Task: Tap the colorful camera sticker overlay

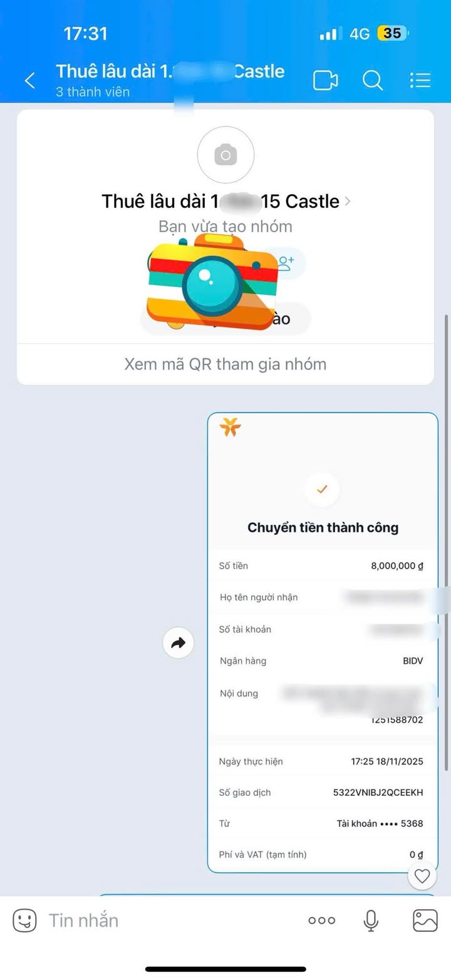Action: (213, 281)
